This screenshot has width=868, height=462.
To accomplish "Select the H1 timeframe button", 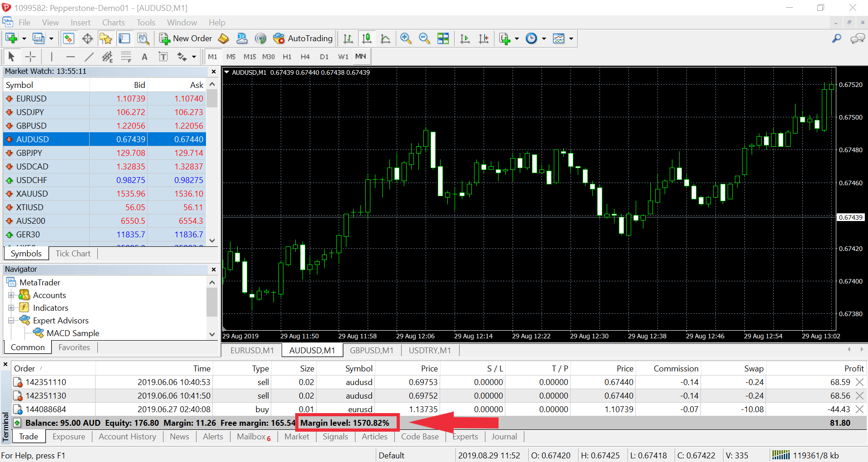I will pyautogui.click(x=287, y=57).
